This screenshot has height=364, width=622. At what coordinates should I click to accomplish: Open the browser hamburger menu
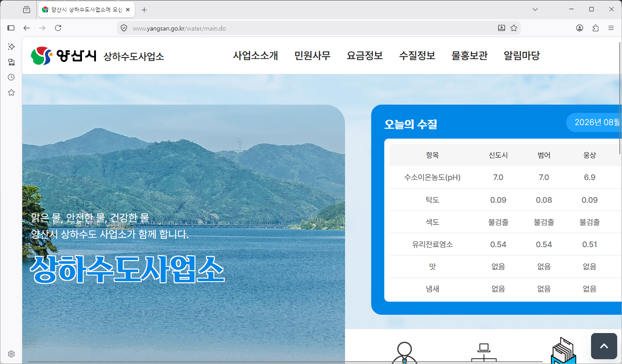coord(611,28)
